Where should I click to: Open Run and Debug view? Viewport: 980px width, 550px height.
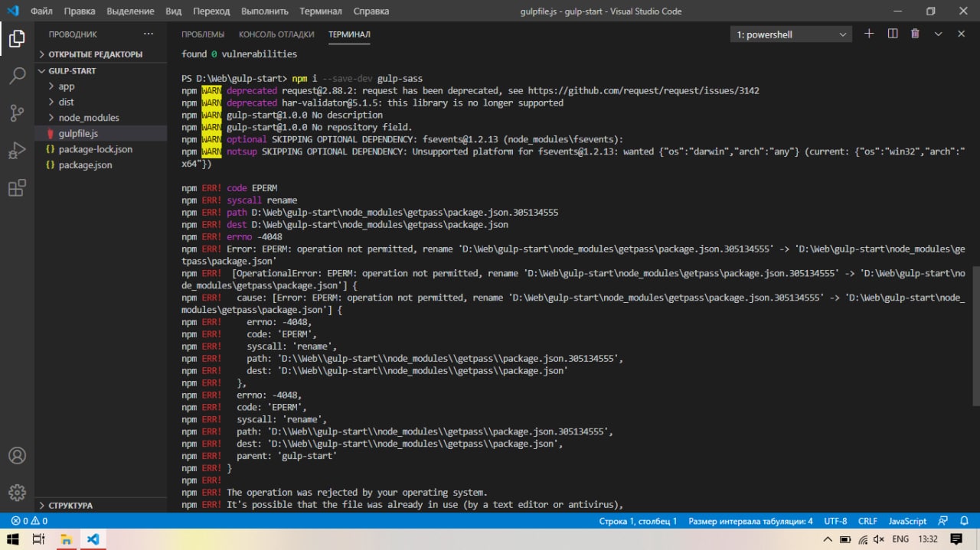pyautogui.click(x=17, y=151)
